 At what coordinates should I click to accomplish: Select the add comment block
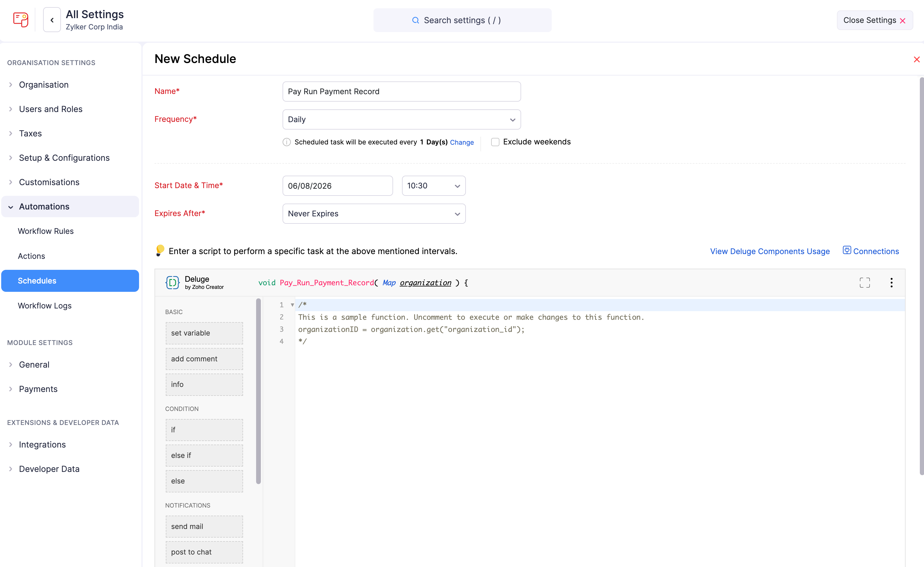click(204, 359)
